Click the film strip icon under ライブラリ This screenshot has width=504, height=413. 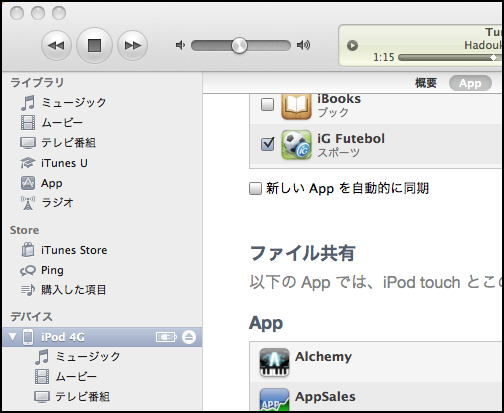[28, 122]
